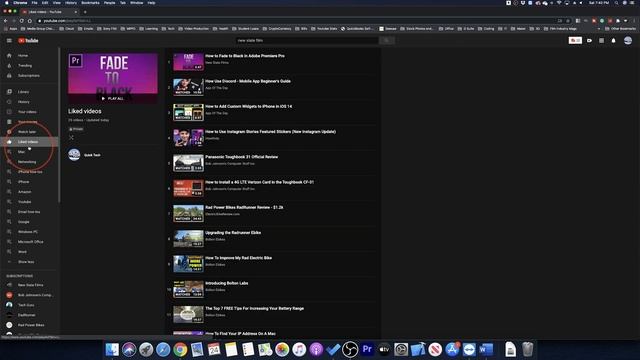This screenshot has height=360, width=640.
Task: Click the Fade to Black playlist cover image
Action: point(113,78)
